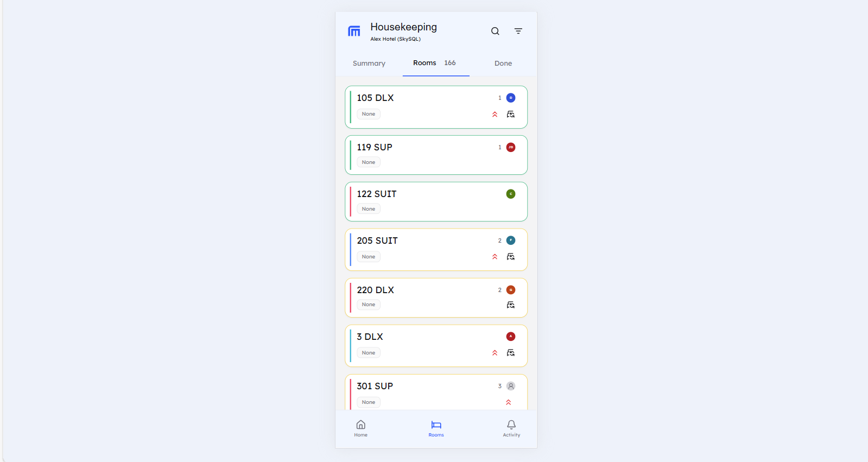The width and height of the screenshot is (868, 462).
Task: Open the search icon in the header
Action: pyautogui.click(x=495, y=31)
